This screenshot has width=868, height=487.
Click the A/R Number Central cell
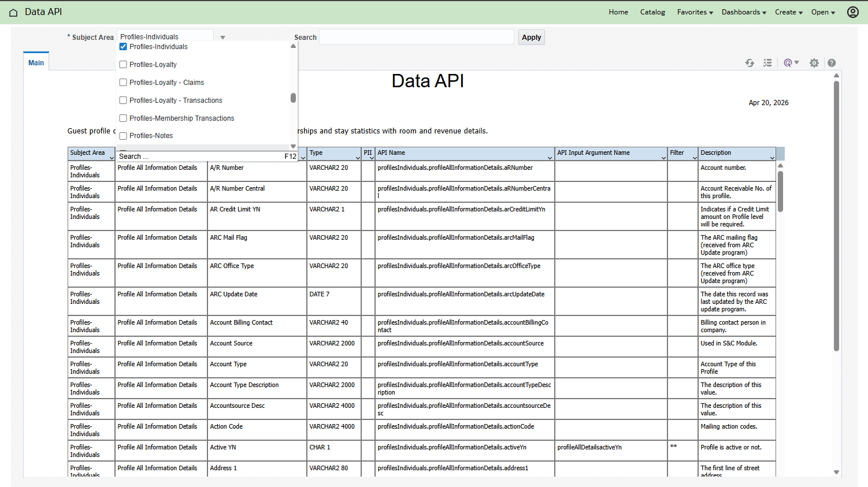click(x=257, y=192)
